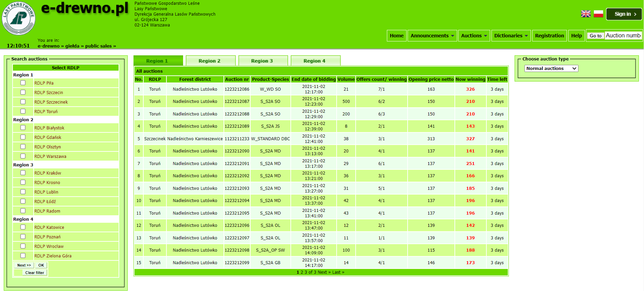Check the RDLP Kraków checkbox

pos(23,173)
